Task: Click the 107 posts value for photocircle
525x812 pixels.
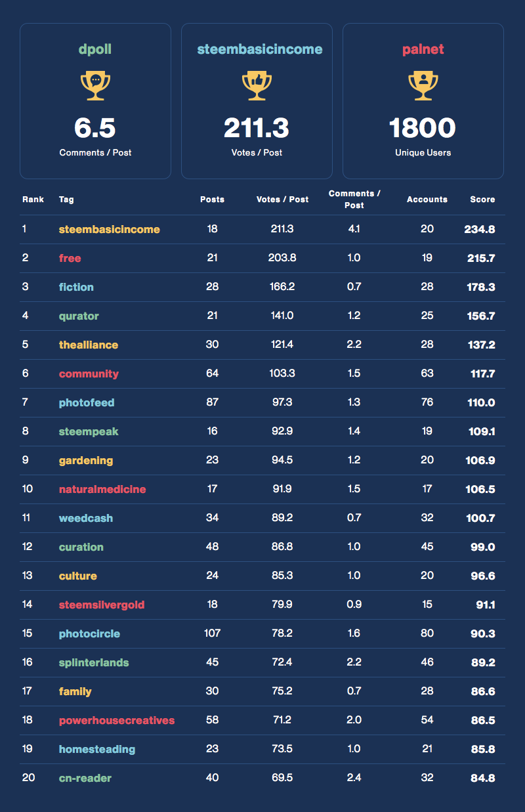Action: click(212, 633)
